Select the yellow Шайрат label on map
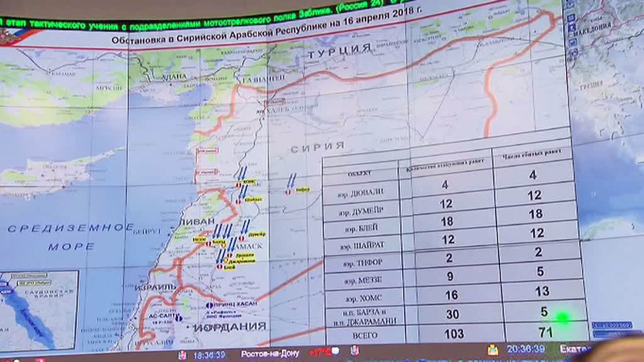This screenshot has height=362, width=644. point(253,200)
